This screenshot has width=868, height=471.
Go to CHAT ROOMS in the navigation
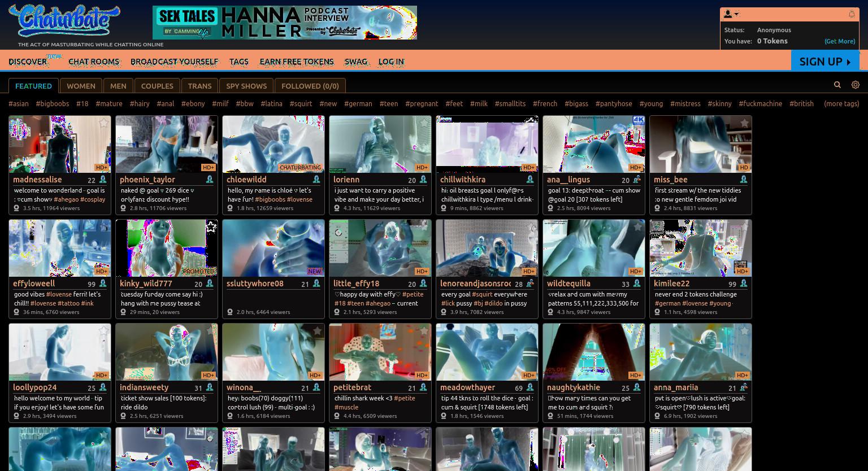[x=94, y=62]
